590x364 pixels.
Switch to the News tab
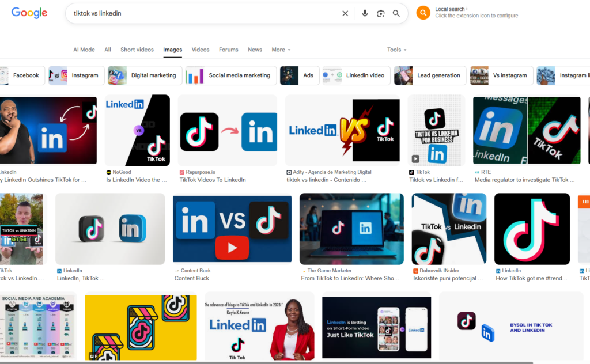click(x=255, y=50)
